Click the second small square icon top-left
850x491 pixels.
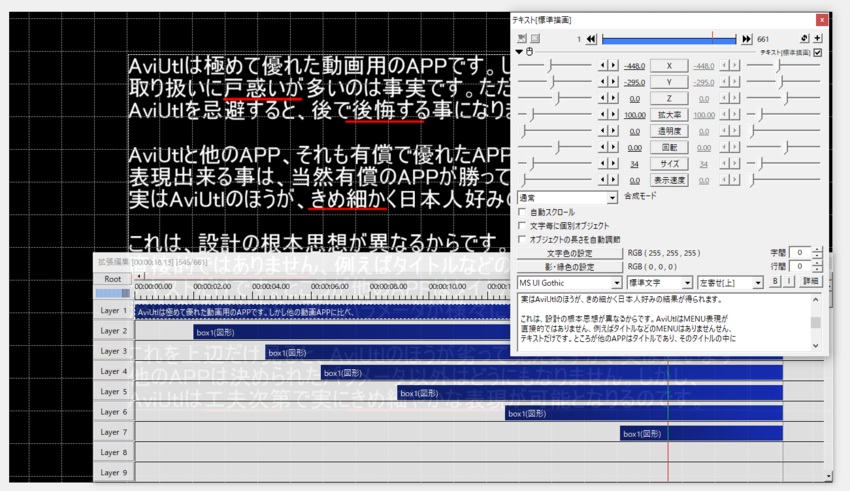(535, 38)
